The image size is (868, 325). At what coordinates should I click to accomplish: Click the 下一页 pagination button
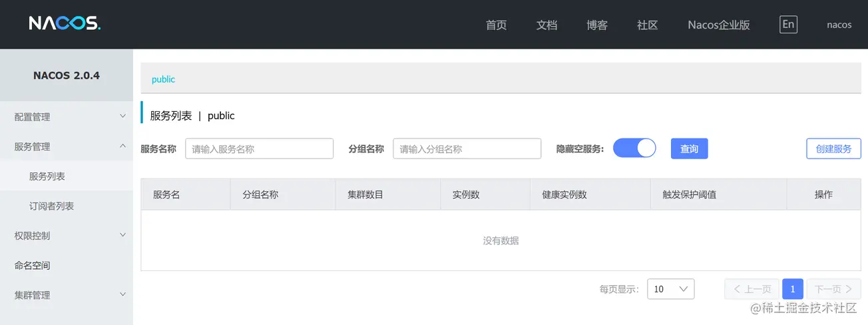[833, 289]
